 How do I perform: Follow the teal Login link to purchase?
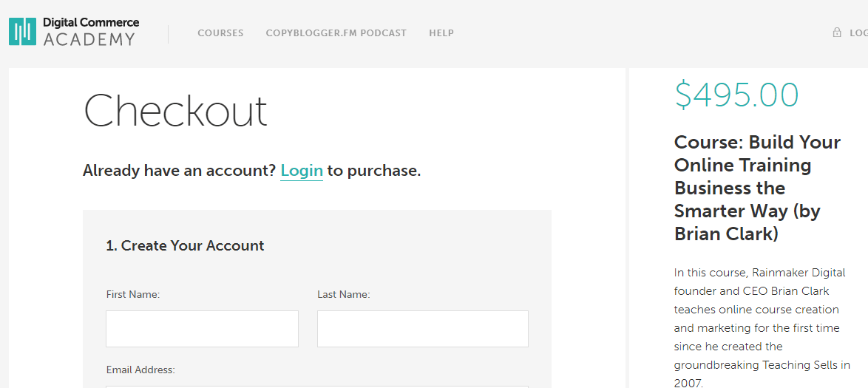tap(302, 171)
